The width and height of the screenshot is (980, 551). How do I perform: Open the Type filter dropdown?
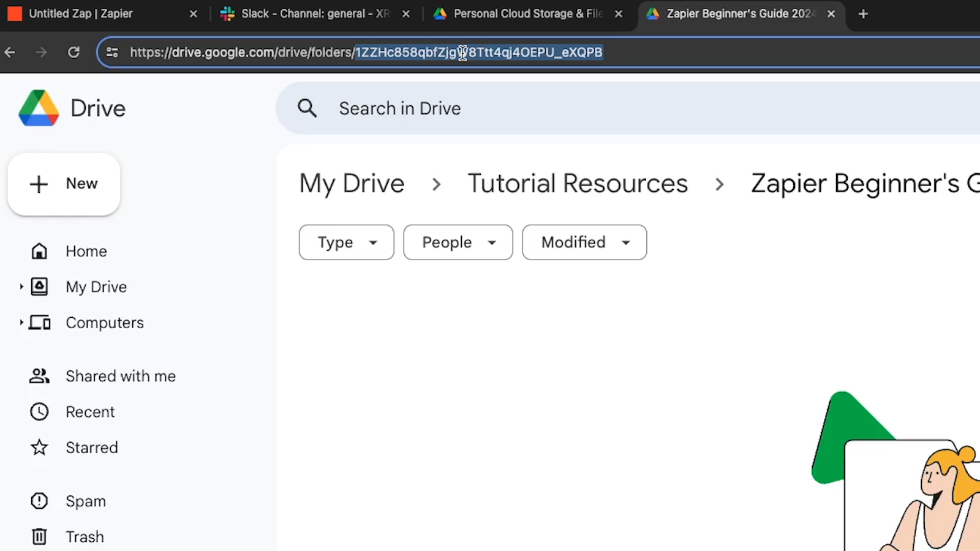347,242
